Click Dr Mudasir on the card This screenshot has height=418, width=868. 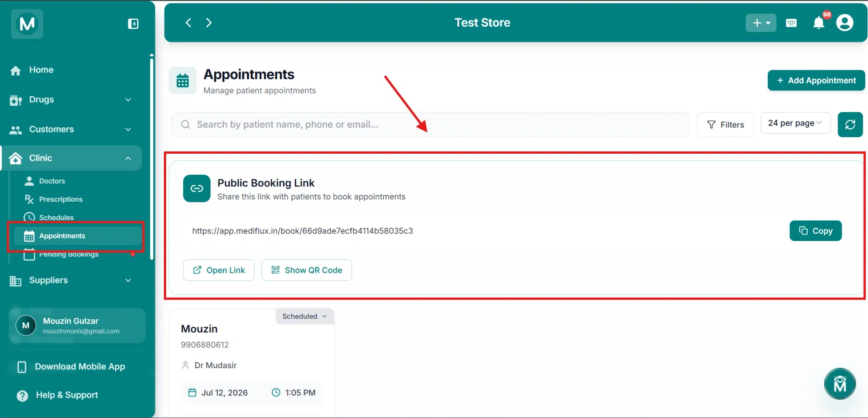pos(215,365)
